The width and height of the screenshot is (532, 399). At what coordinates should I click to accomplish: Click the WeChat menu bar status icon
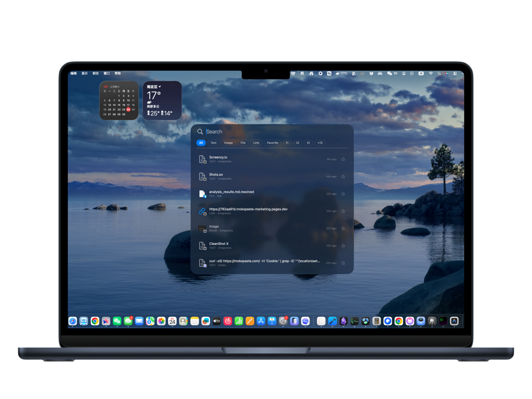[x=390, y=73]
